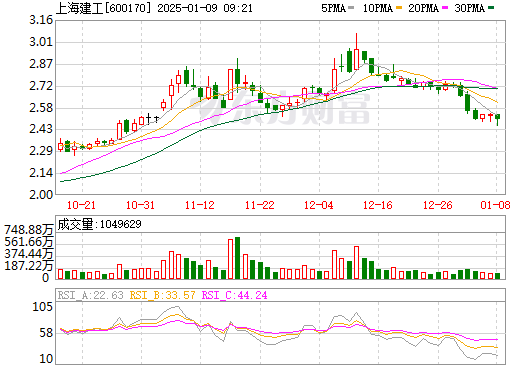Click the 748.88万 volume axis label

pos(29,230)
